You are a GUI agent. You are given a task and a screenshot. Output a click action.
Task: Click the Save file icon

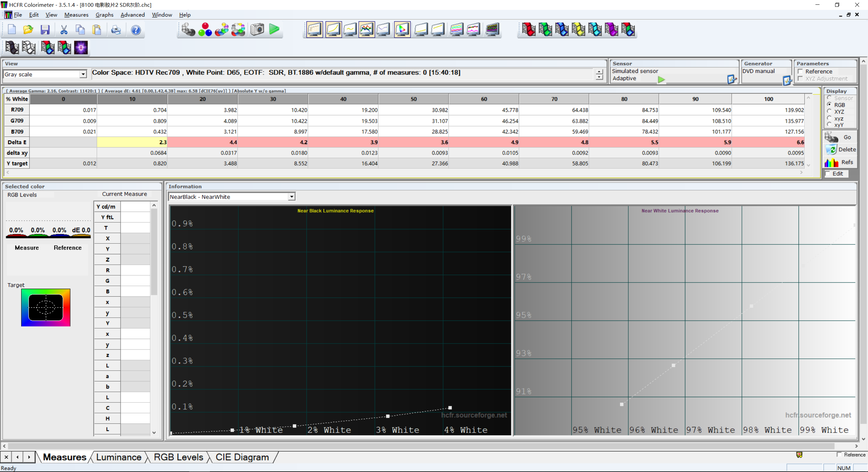click(x=45, y=30)
